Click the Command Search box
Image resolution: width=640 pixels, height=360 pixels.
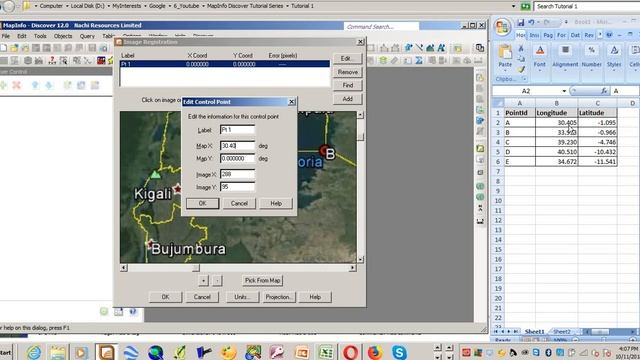[x=381, y=27]
